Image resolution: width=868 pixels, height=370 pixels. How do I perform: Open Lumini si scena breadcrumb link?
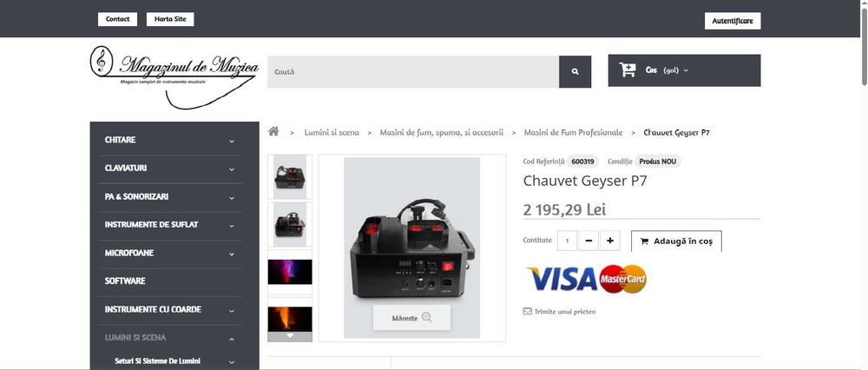332,132
